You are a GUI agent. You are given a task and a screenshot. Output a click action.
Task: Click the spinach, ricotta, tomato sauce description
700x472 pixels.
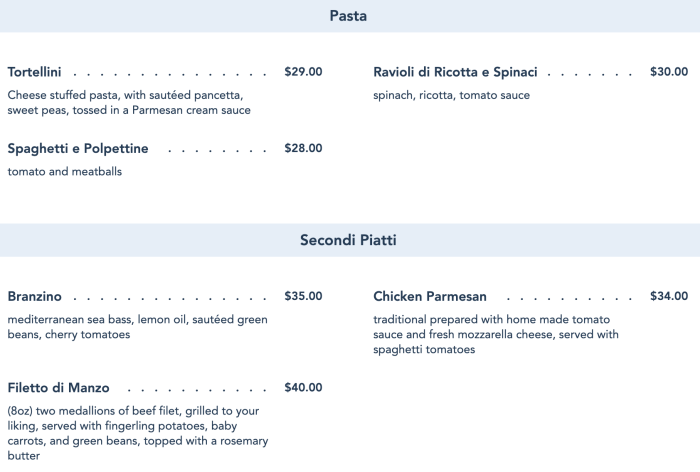click(451, 95)
